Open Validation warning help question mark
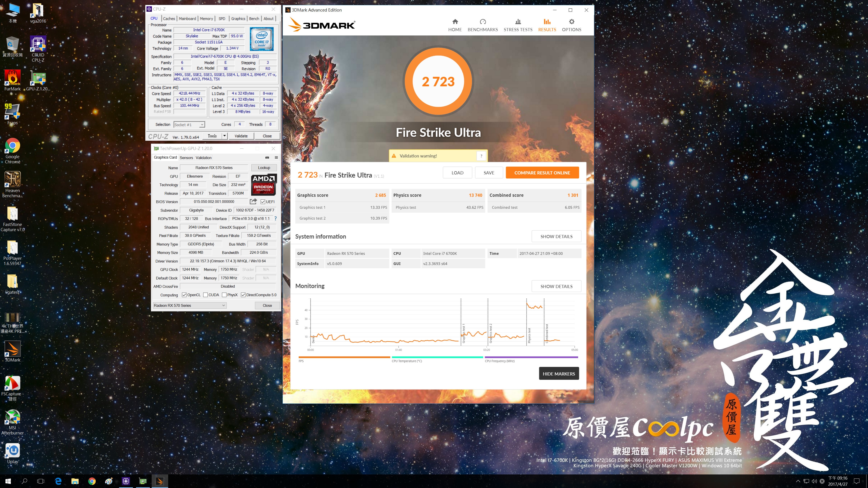Viewport: 868px width, 488px height. [x=481, y=156]
